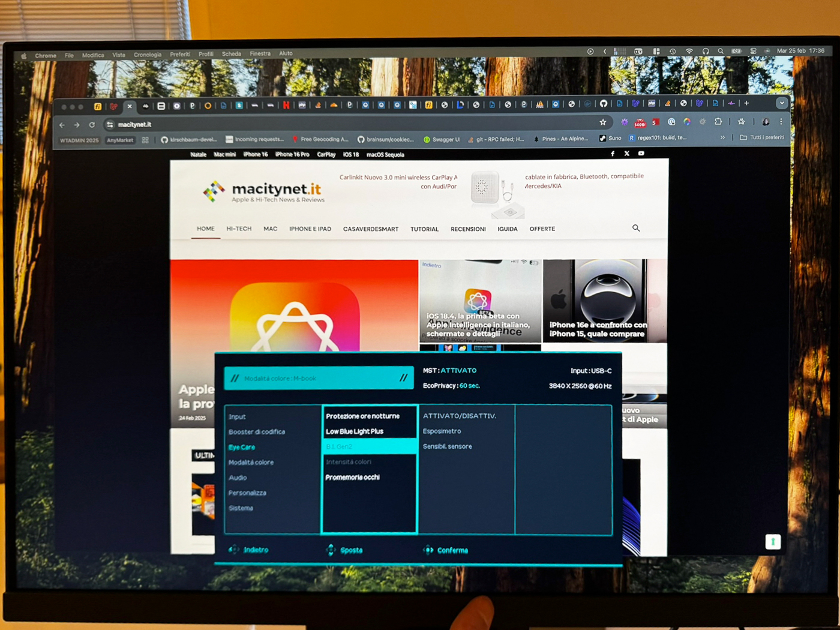Click the headphones icon in the menu bar
The width and height of the screenshot is (840, 630).
tap(706, 52)
